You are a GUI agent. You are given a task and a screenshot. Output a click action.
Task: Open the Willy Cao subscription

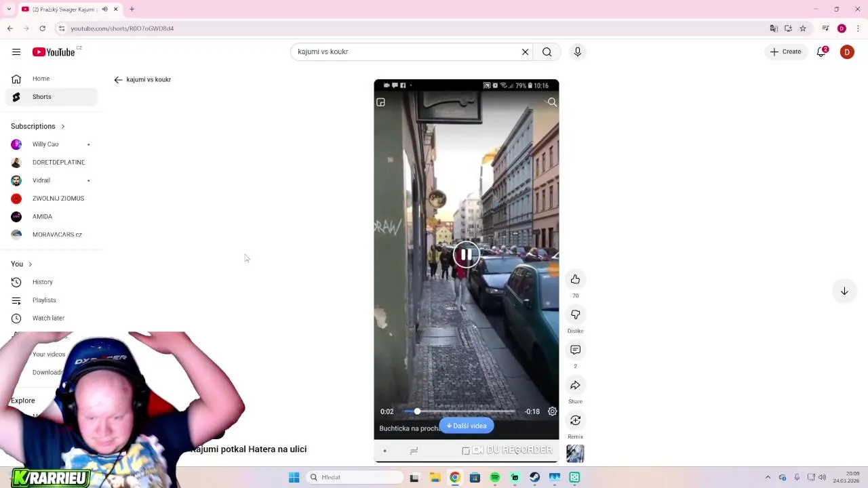click(52, 144)
